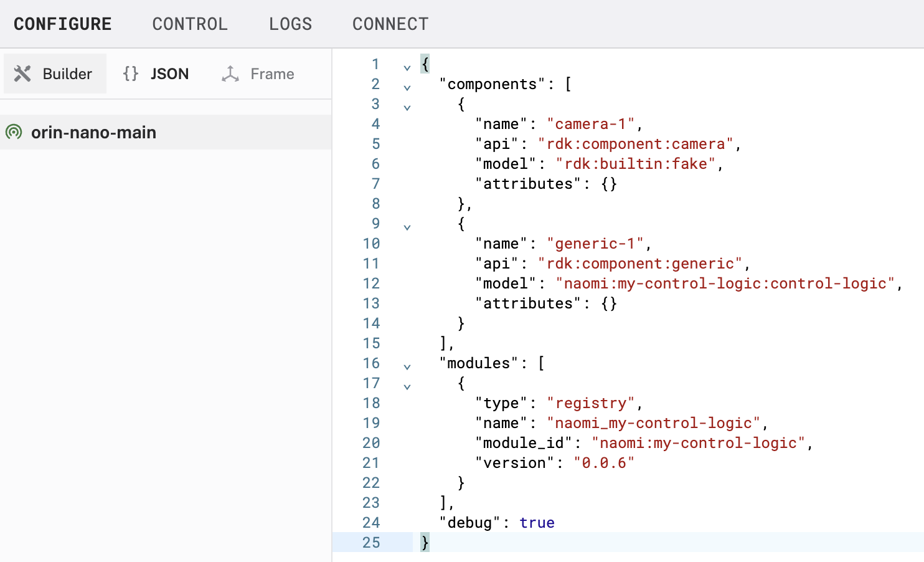Switch to JSON mode
The image size is (924, 562).
click(x=156, y=74)
